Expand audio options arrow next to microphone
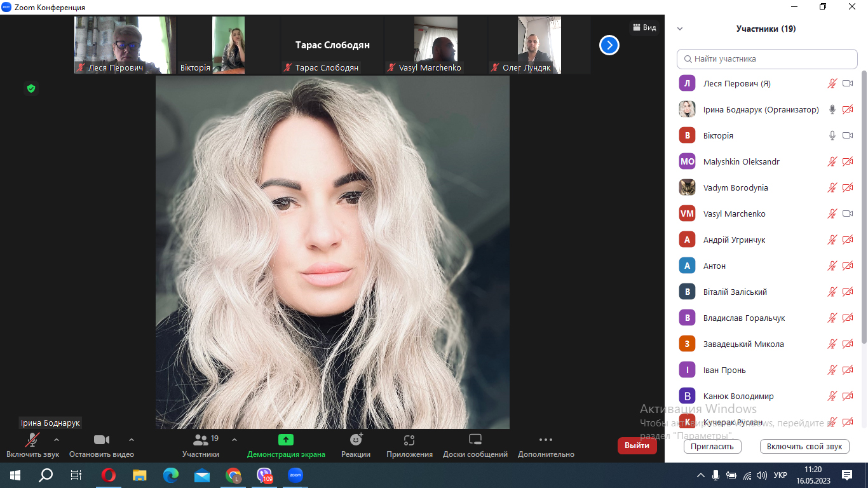The image size is (868, 488). pyautogui.click(x=57, y=440)
